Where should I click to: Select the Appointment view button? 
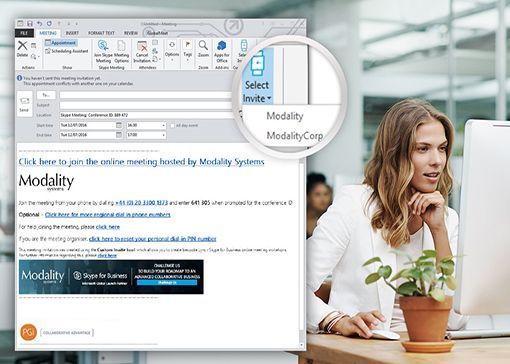click(x=61, y=43)
